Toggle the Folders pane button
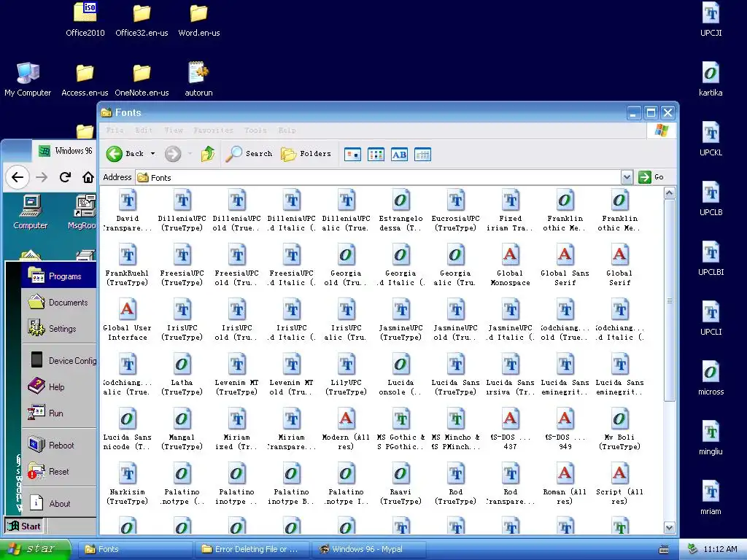 click(x=306, y=154)
